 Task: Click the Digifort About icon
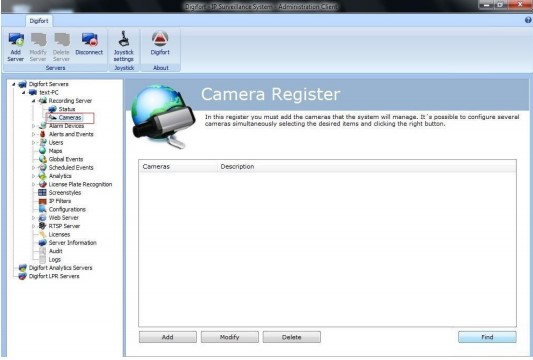point(160,44)
